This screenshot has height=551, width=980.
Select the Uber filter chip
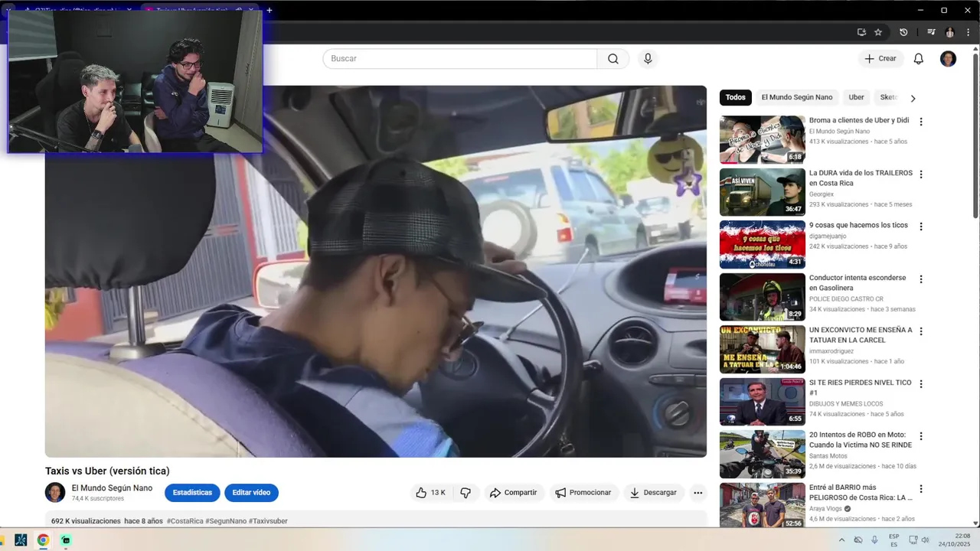coord(856,97)
